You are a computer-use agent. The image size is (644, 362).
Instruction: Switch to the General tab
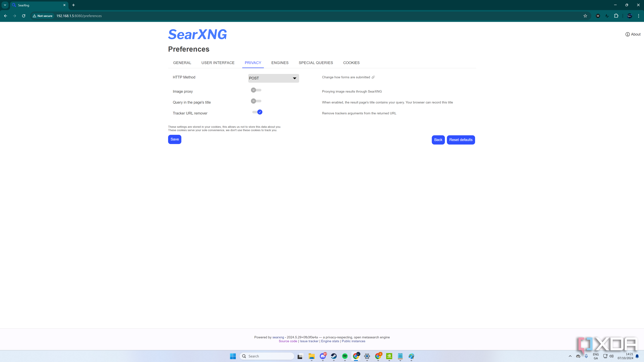click(x=182, y=63)
